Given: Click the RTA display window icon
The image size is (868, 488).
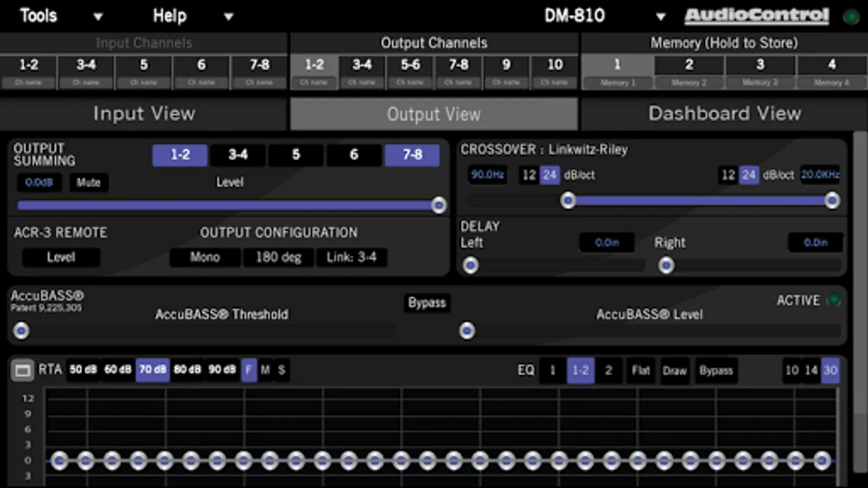Looking at the screenshot, I should tap(23, 371).
